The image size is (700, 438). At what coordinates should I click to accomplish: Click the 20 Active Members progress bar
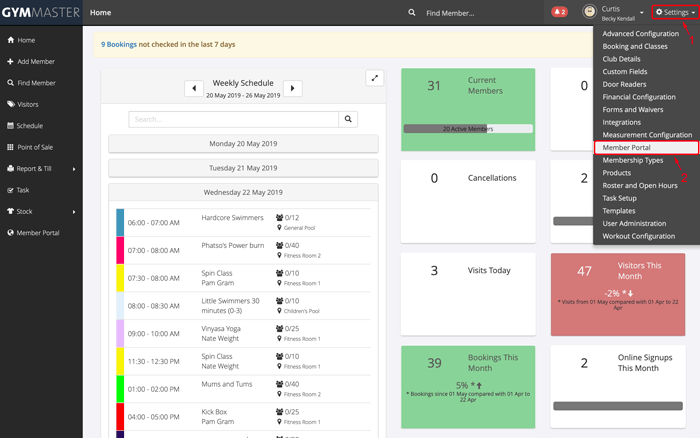(x=467, y=129)
